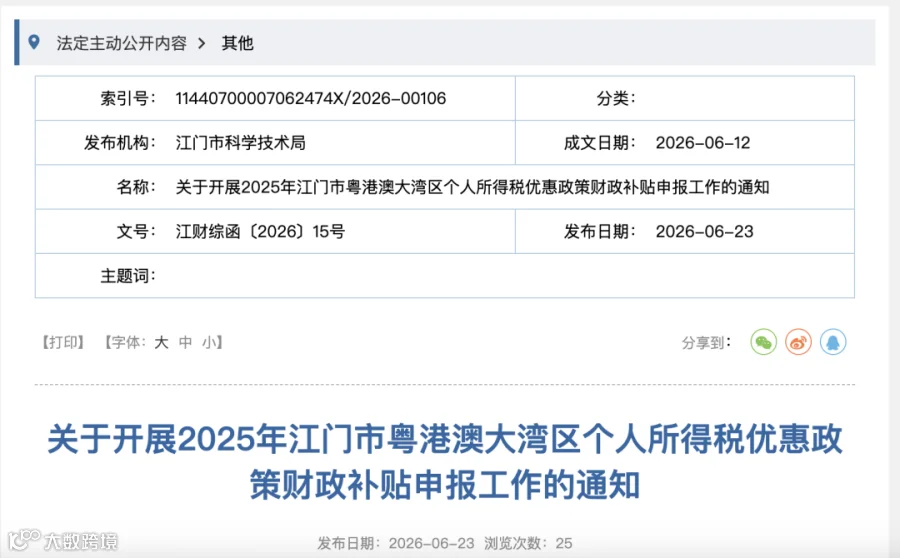This screenshot has height=558, width=900.
Task: Click publisher value 江门市科学技术局
Action: pos(240,142)
